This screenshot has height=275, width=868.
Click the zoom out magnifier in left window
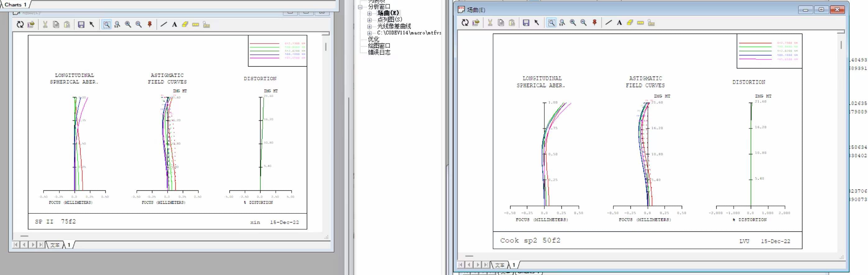[138, 25]
